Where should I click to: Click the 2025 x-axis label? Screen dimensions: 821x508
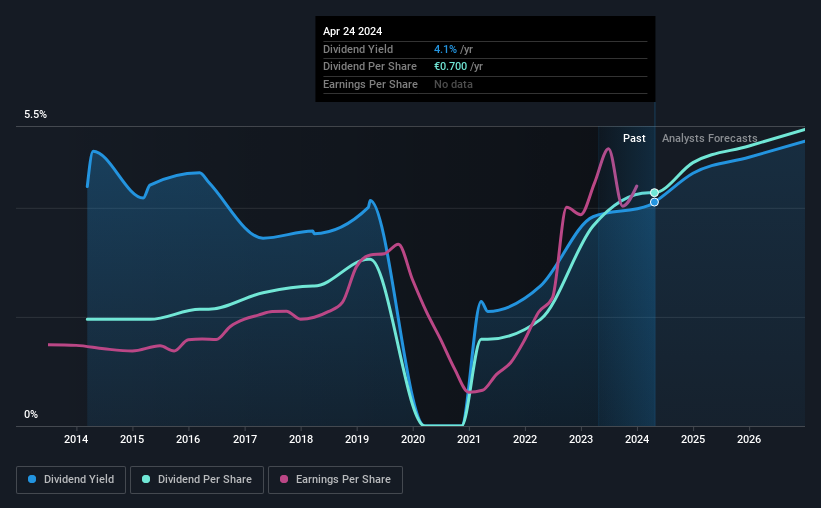pos(693,439)
